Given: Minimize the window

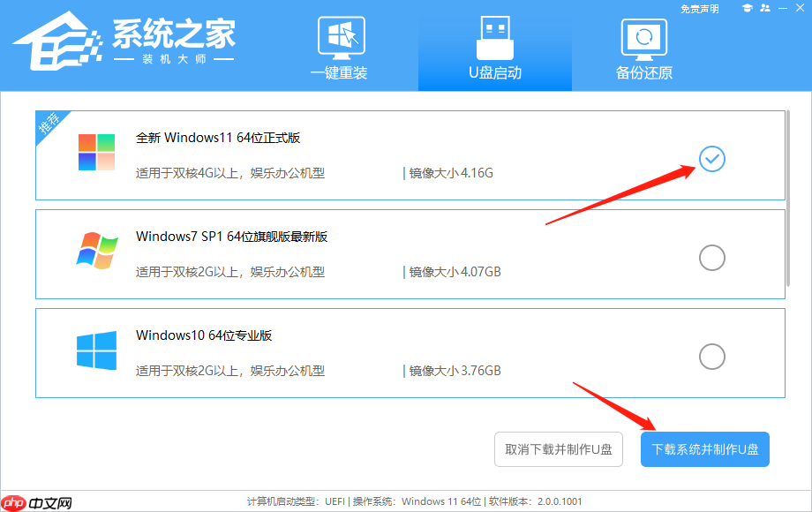Looking at the screenshot, I should click(783, 8).
